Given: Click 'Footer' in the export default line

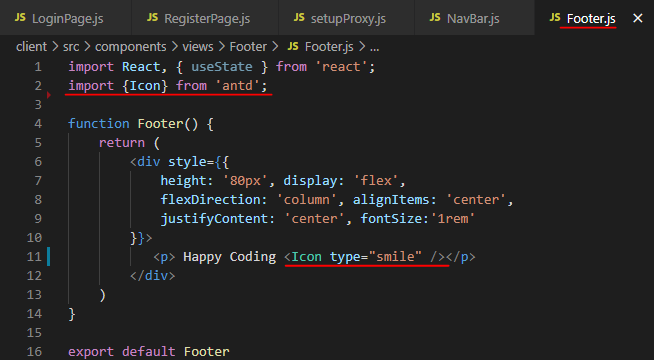Looking at the screenshot, I should pyautogui.click(x=206, y=351).
